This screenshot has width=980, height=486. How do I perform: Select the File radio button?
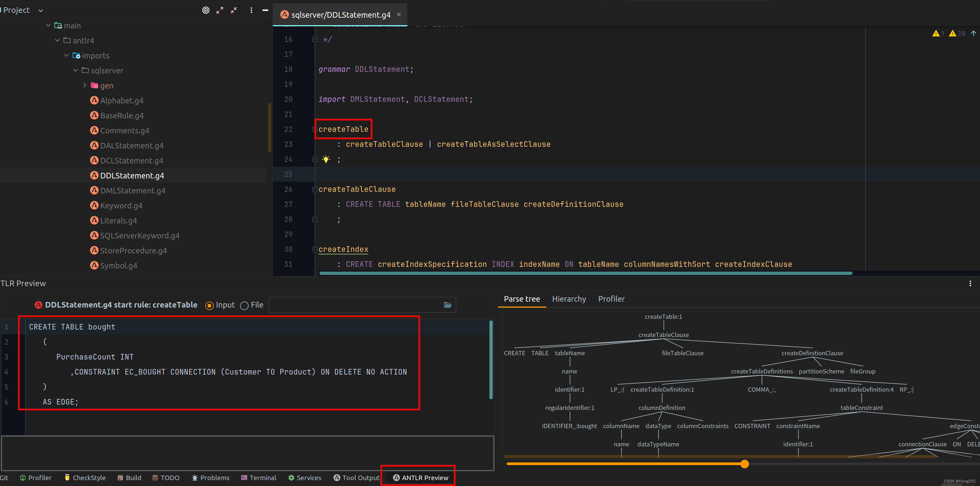pyautogui.click(x=244, y=305)
